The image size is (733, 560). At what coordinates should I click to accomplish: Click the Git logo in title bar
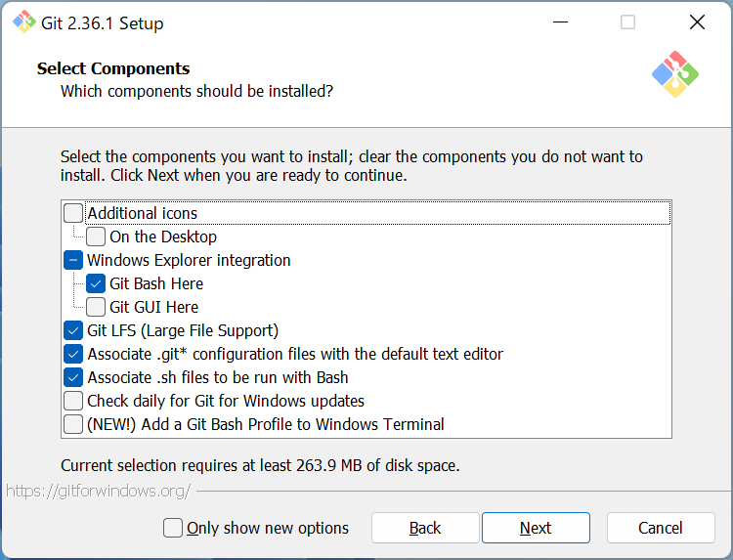coord(23,22)
